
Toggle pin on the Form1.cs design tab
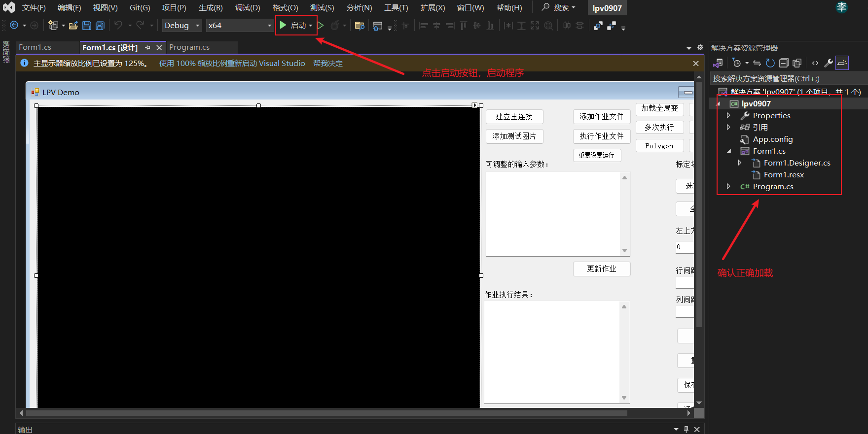tap(147, 48)
